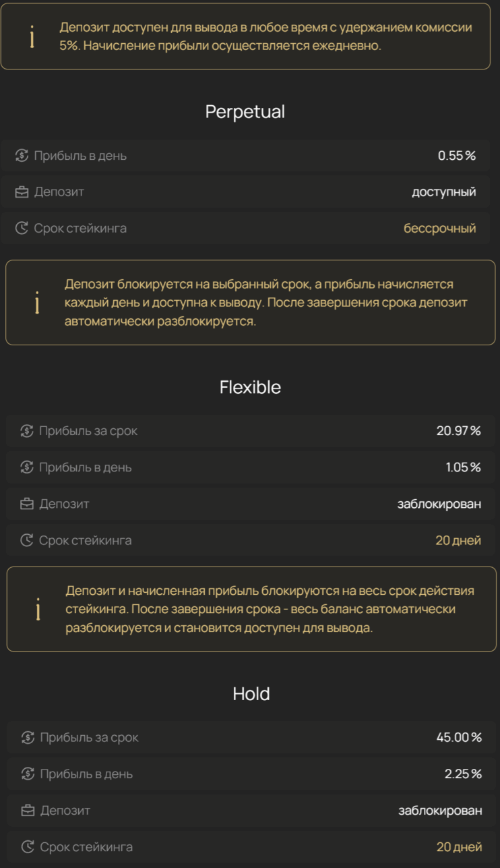Click the staking term clock icon under Flexible
This screenshot has height=868, width=500.
27,540
